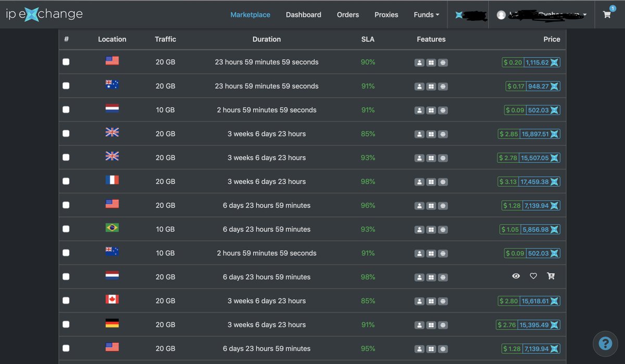Go to the Marketplace tab
The width and height of the screenshot is (625, 364).
pos(250,15)
